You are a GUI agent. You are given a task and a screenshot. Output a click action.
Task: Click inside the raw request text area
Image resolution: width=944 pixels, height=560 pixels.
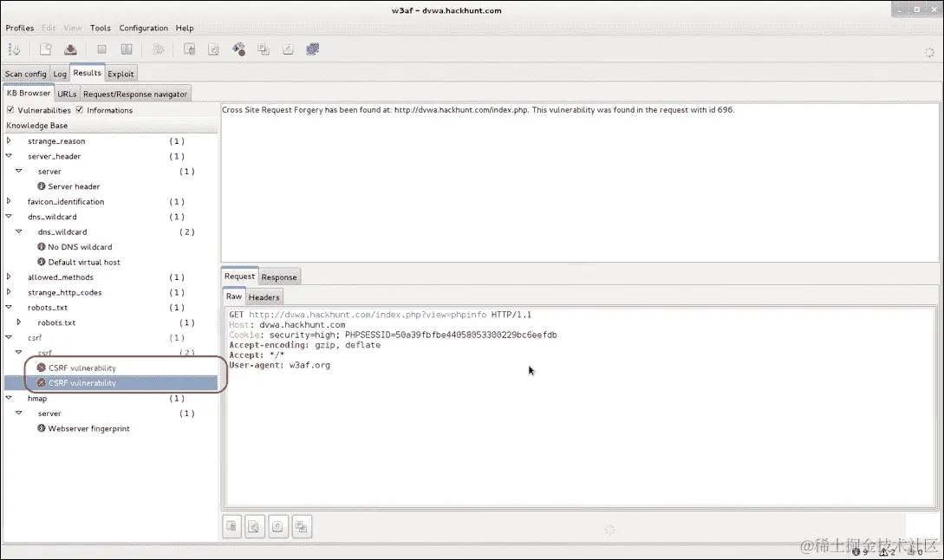580,407
